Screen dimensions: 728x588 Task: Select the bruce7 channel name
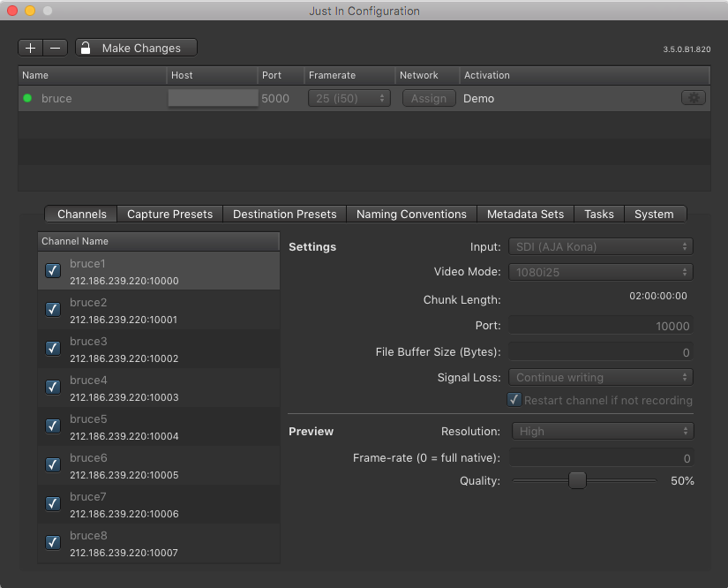click(x=87, y=496)
